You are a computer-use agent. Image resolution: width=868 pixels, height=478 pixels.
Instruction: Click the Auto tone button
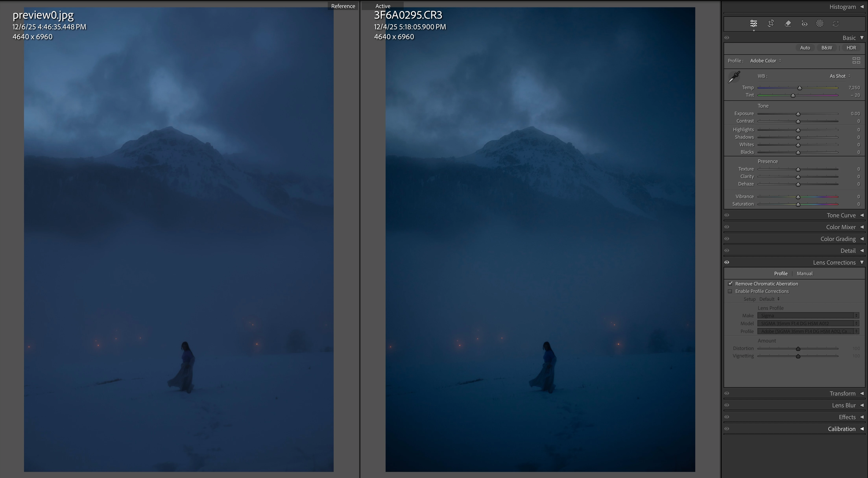click(x=805, y=48)
